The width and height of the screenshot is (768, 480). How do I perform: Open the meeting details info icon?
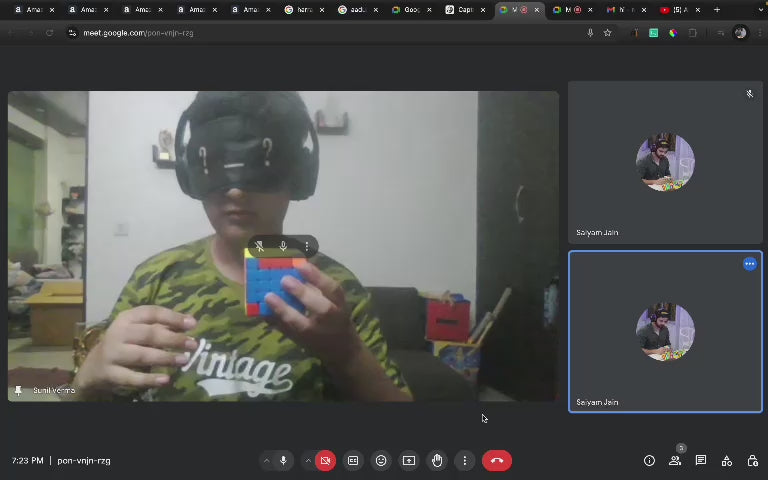[x=649, y=461]
